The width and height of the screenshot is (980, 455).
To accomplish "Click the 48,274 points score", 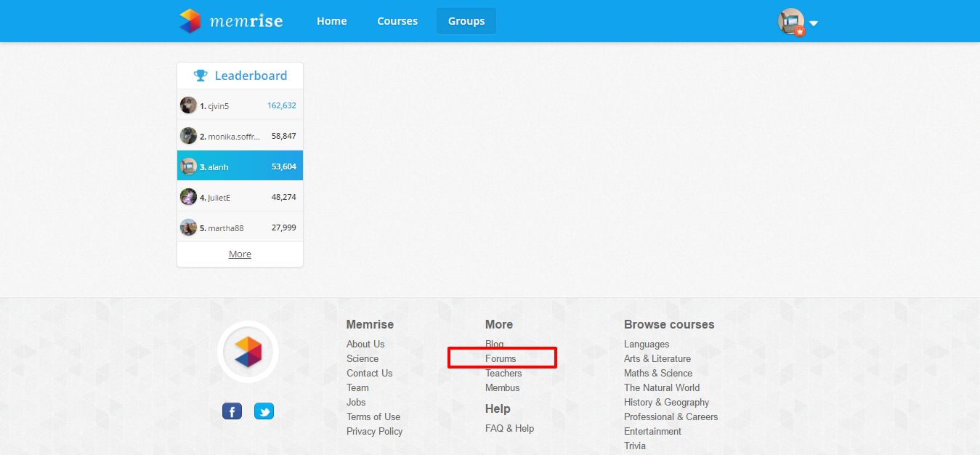I will [283, 197].
